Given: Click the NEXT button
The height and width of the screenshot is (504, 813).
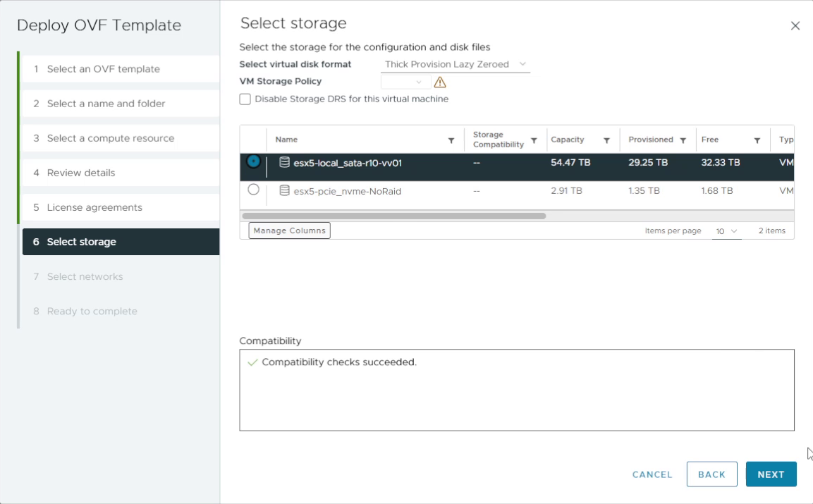Looking at the screenshot, I should pos(771,474).
